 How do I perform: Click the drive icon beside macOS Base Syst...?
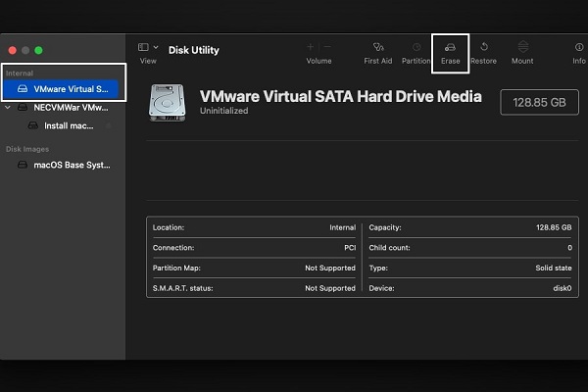(x=23, y=165)
